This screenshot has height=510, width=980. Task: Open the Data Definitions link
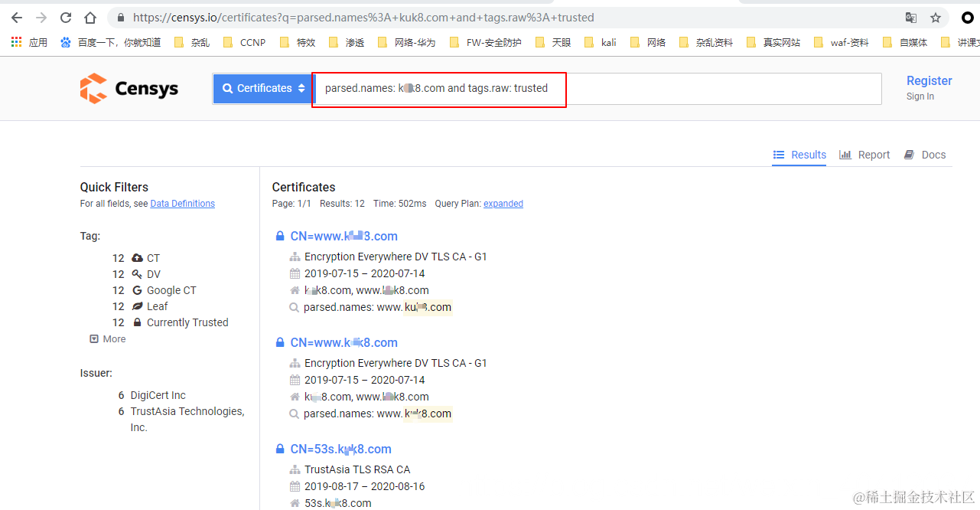tap(183, 204)
